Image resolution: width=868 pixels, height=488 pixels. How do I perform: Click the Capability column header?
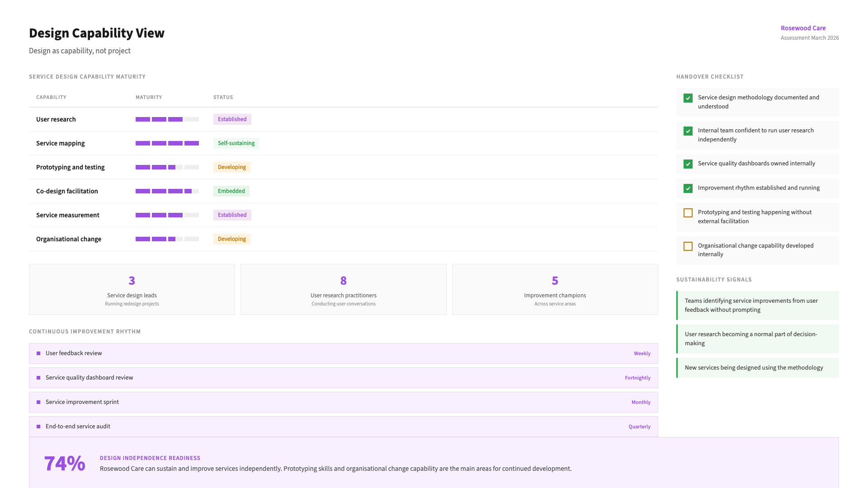click(51, 97)
